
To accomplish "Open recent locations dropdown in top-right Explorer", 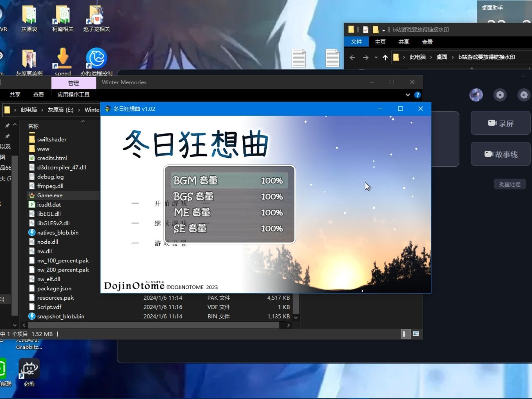I will tap(376, 57).
